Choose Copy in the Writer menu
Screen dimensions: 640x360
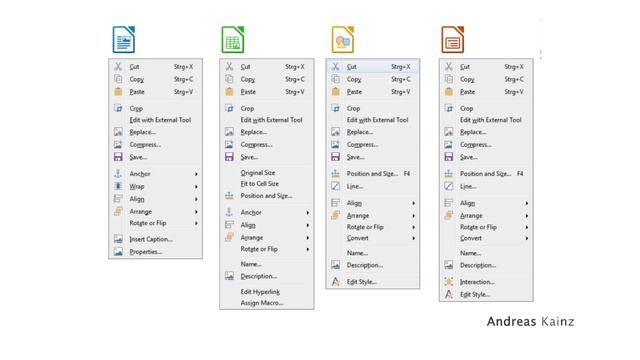(x=137, y=79)
